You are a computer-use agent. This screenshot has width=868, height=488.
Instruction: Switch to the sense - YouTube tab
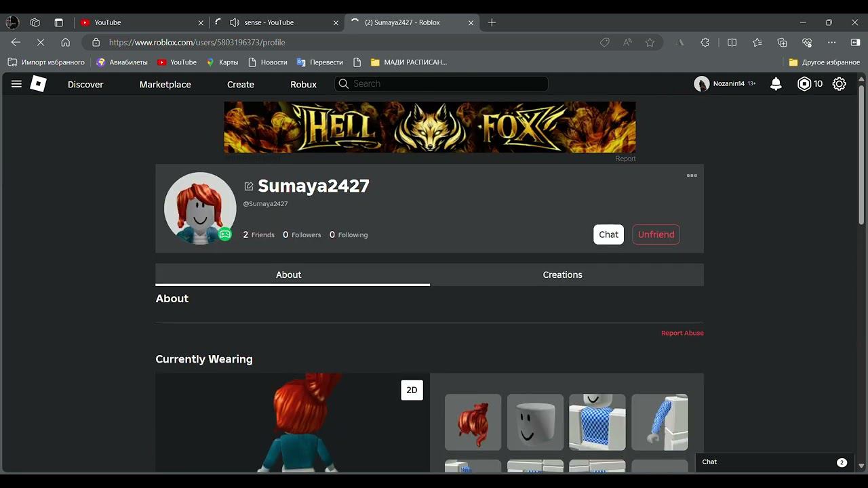point(278,22)
